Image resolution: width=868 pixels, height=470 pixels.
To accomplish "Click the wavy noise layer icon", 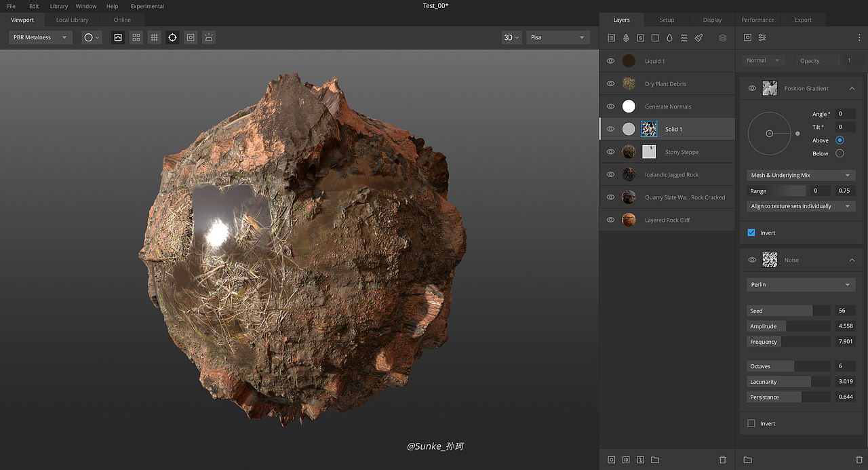I will pyautogui.click(x=684, y=38).
